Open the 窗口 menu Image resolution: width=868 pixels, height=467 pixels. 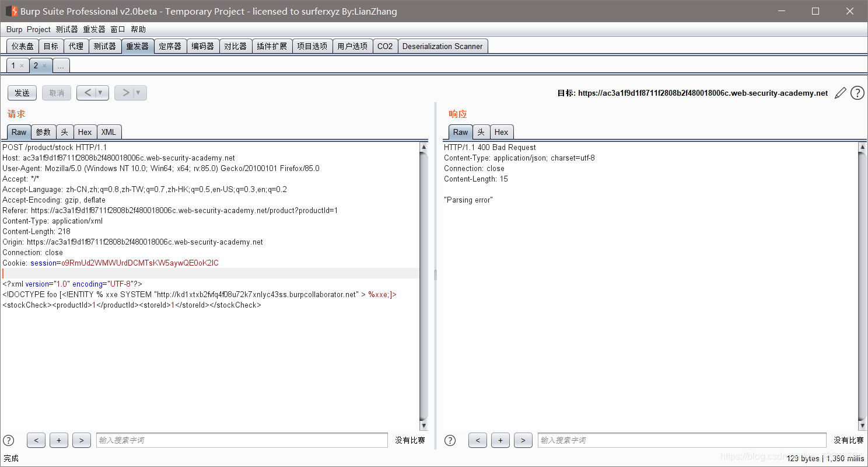[118, 29]
